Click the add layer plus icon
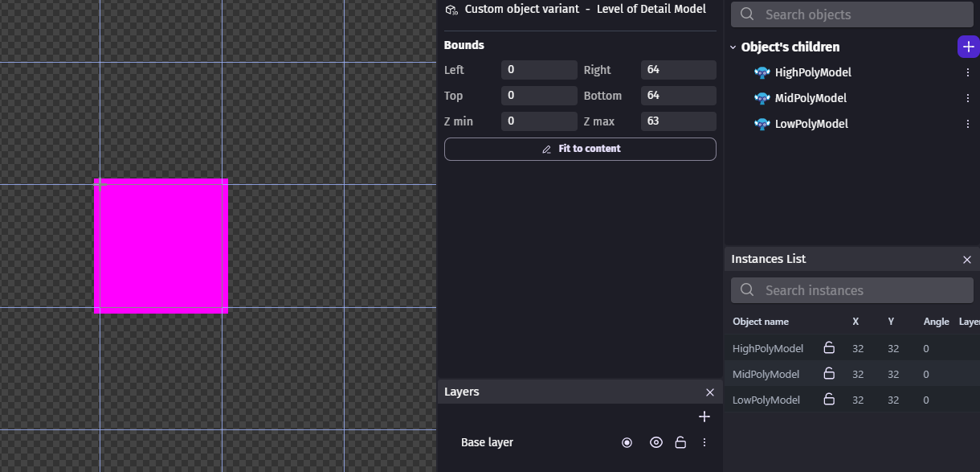 [704, 417]
